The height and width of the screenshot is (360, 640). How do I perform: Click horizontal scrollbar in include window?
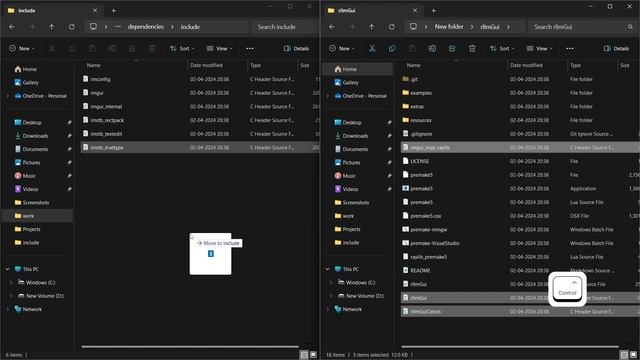[x=190, y=347]
